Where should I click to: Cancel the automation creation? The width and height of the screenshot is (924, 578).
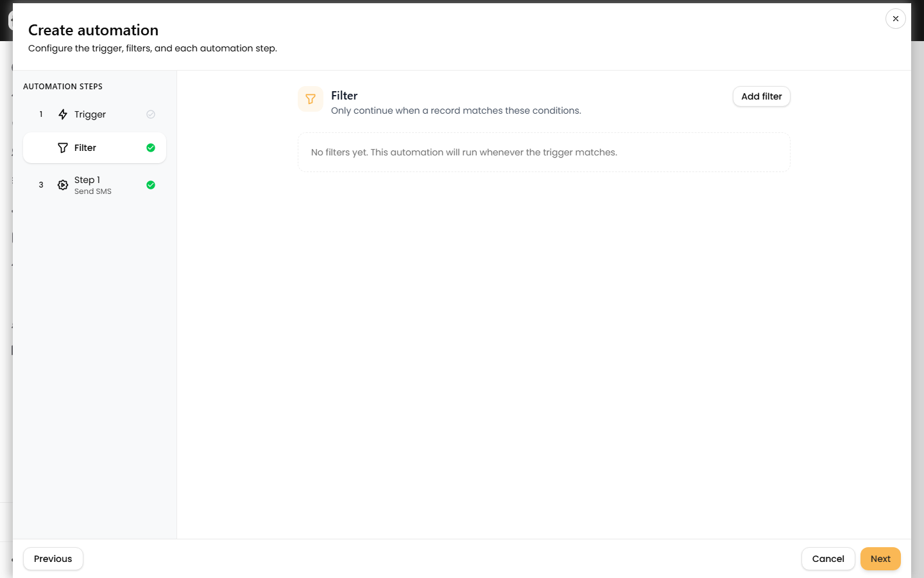pos(828,559)
